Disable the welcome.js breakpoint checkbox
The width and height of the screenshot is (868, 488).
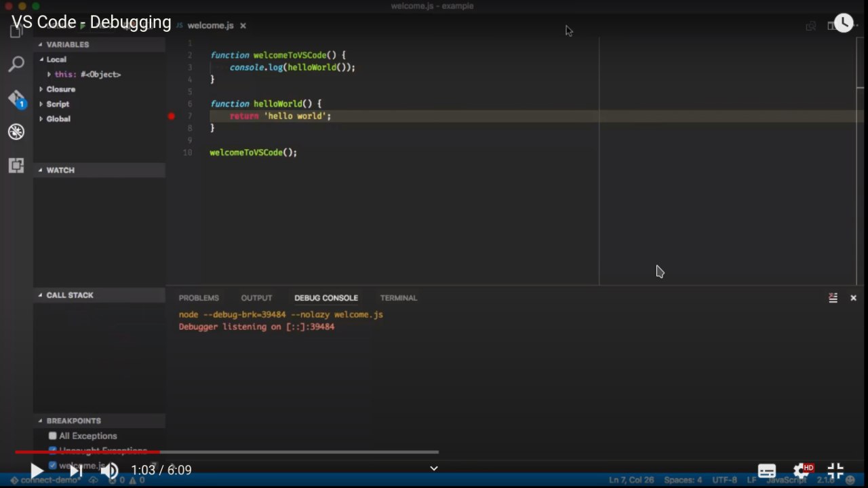click(x=52, y=466)
